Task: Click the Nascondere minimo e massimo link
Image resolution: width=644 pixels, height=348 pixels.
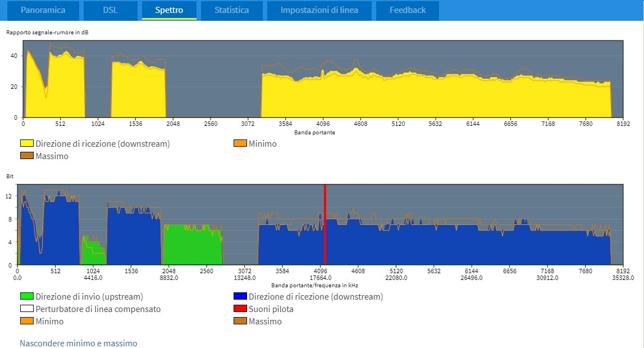Action: pos(78,343)
